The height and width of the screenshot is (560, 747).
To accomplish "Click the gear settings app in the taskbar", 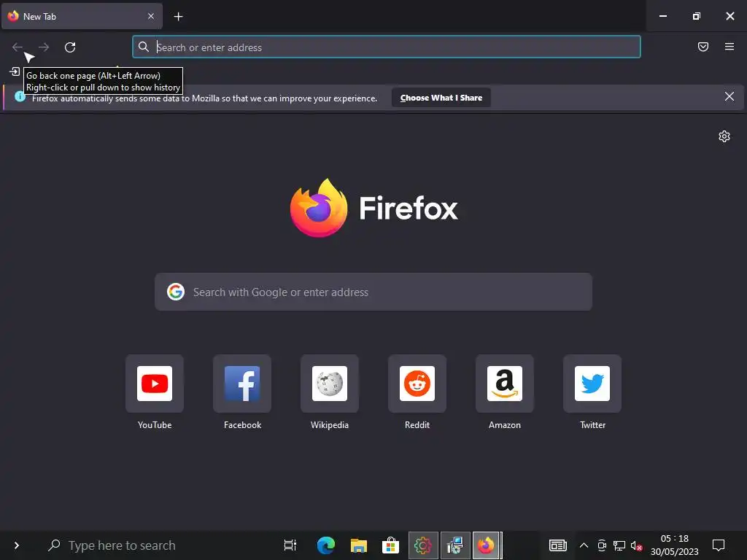I will (x=423, y=545).
